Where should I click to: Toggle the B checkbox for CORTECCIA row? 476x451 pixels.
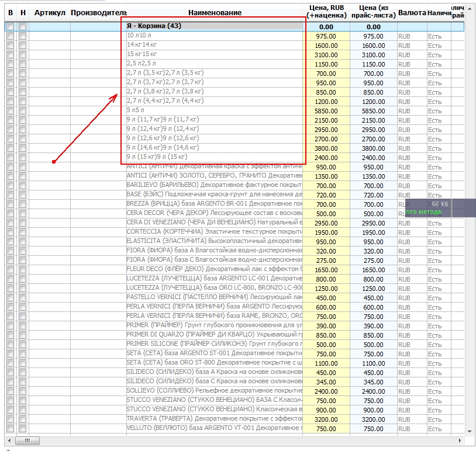[x=11, y=233]
